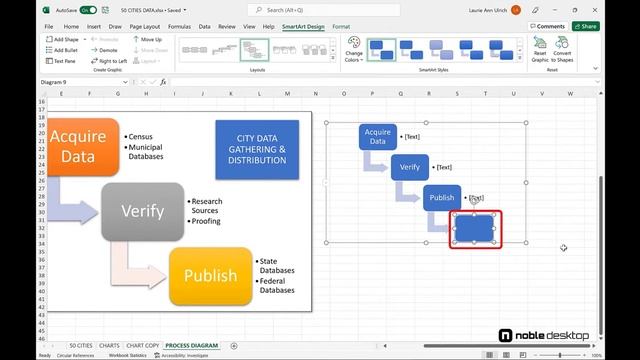Open the 50 CITIES sheet tab
This screenshot has height=360, width=640.
point(81,345)
